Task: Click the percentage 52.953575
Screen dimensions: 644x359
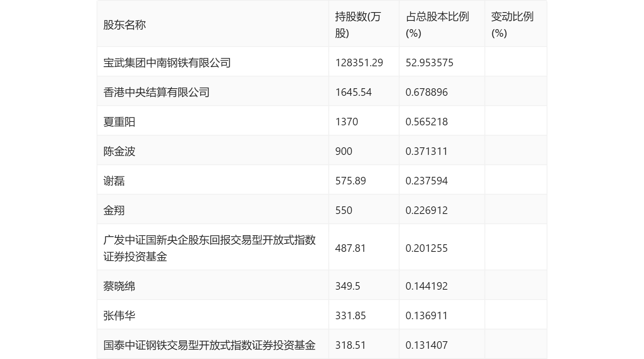Action: [x=430, y=62]
